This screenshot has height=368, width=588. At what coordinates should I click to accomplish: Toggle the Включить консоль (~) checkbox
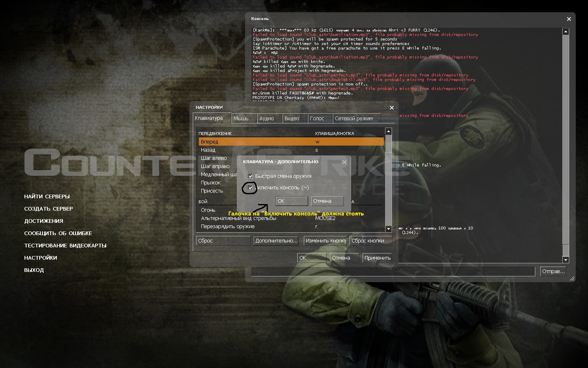coord(250,188)
